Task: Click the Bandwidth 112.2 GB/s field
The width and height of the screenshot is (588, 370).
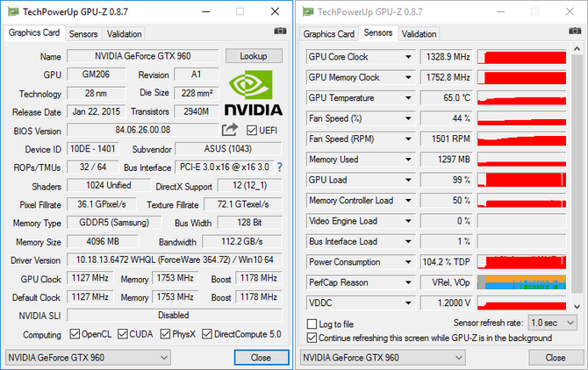Action: pos(242,241)
